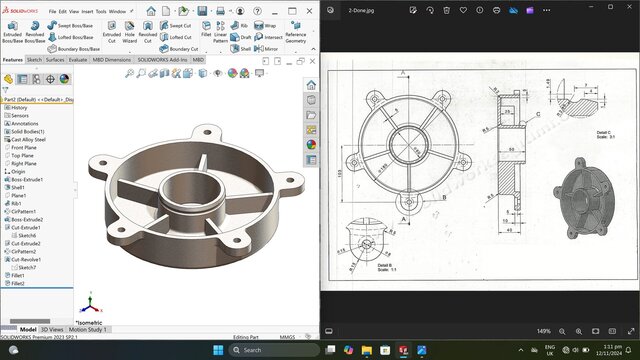Select the Shell feature tool

pos(240,49)
